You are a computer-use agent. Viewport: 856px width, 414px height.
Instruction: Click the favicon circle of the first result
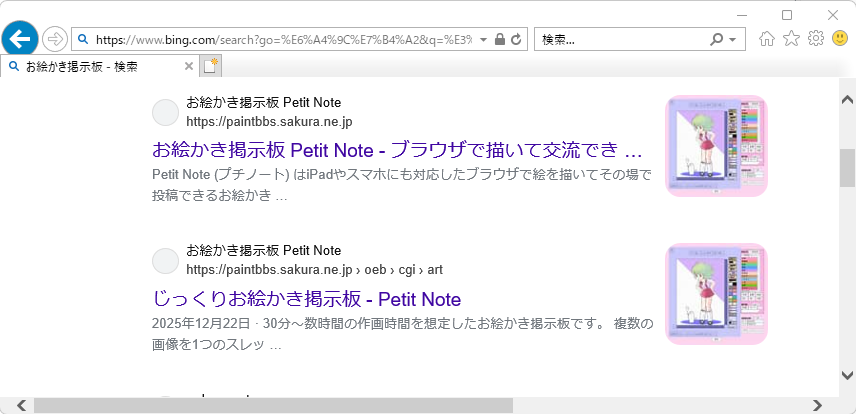point(165,113)
